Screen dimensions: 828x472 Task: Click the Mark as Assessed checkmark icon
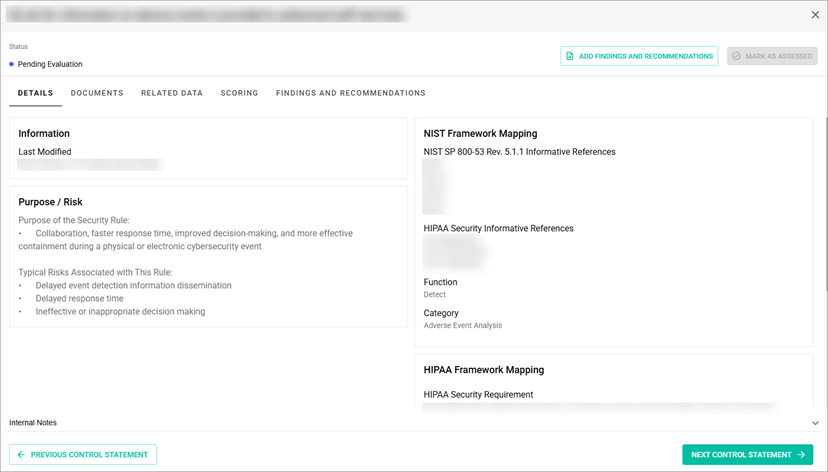(x=736, y=56)
